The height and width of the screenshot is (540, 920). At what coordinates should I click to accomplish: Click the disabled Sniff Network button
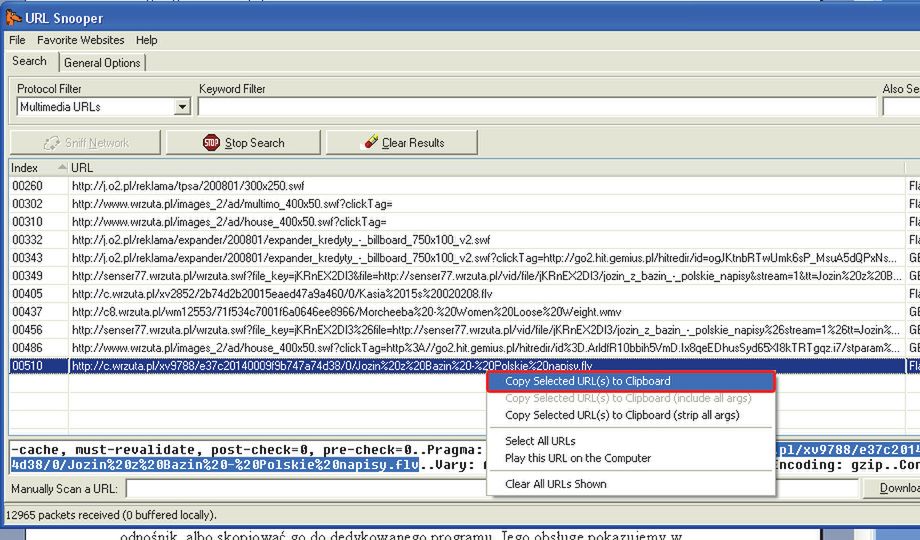[x=85, y=143]
